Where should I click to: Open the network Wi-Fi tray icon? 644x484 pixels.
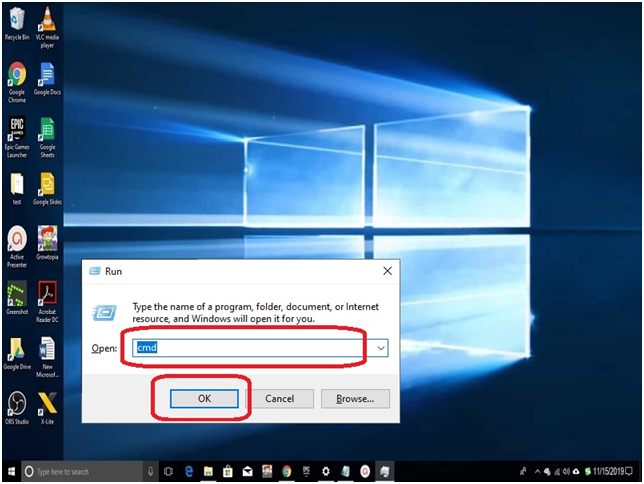click(x=557, y=471)
